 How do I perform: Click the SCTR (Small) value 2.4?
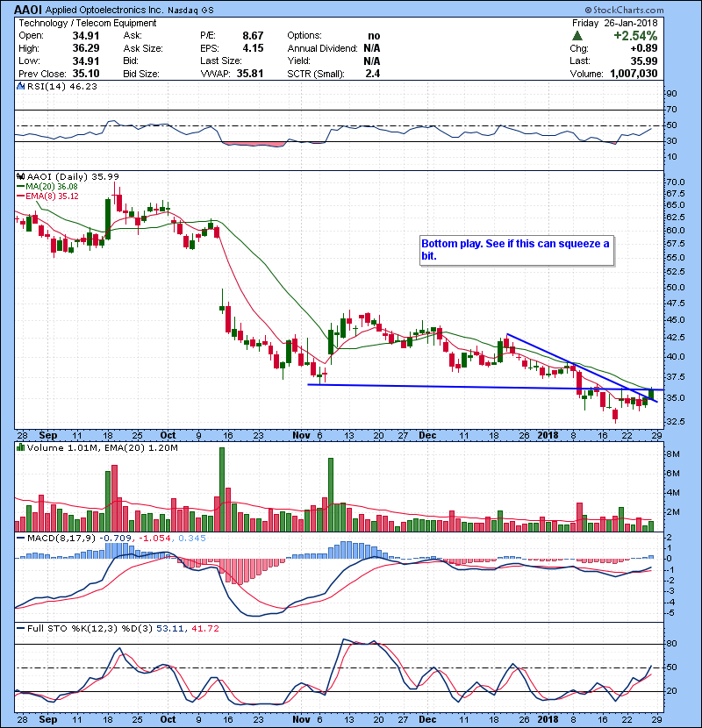373,74
